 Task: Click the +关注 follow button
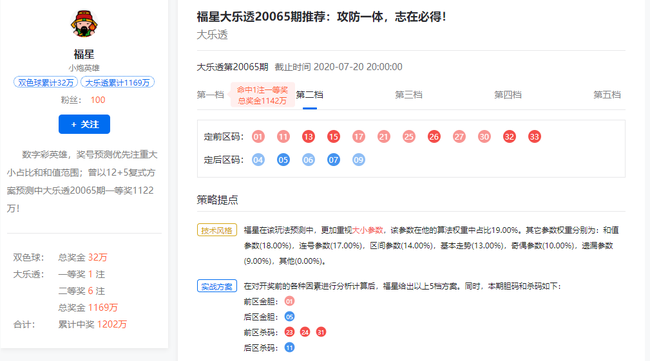(x=84, y=124)
